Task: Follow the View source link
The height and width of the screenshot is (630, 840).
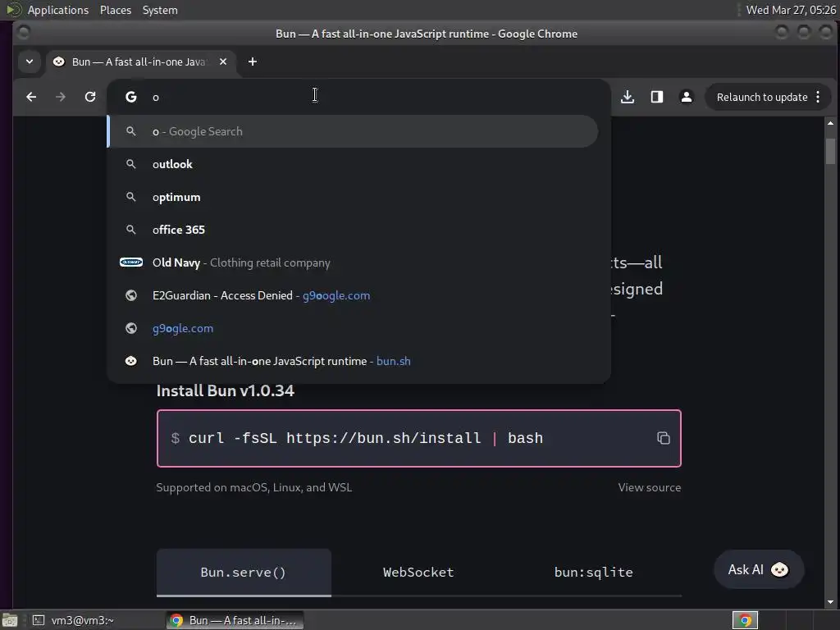Action: (x=650, y=487)
